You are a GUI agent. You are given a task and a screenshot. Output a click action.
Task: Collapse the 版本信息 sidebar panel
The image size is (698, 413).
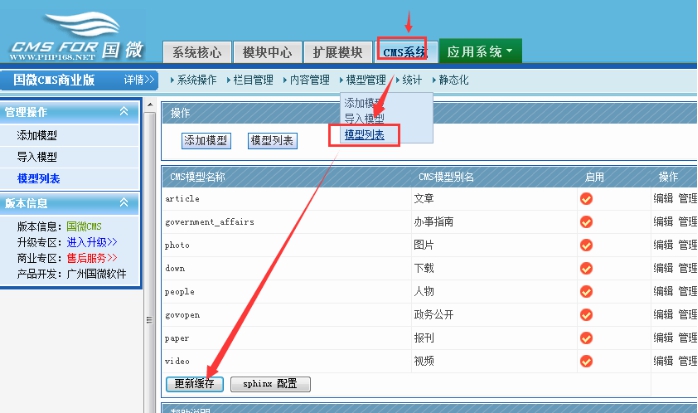pos(124,201)
